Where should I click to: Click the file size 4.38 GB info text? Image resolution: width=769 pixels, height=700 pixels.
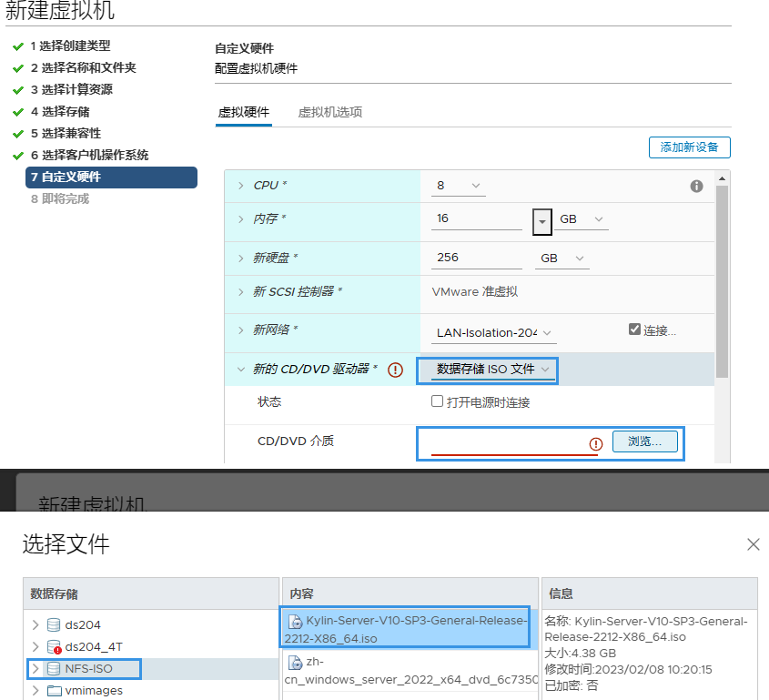pyautogui.click(x=581, y=654)
